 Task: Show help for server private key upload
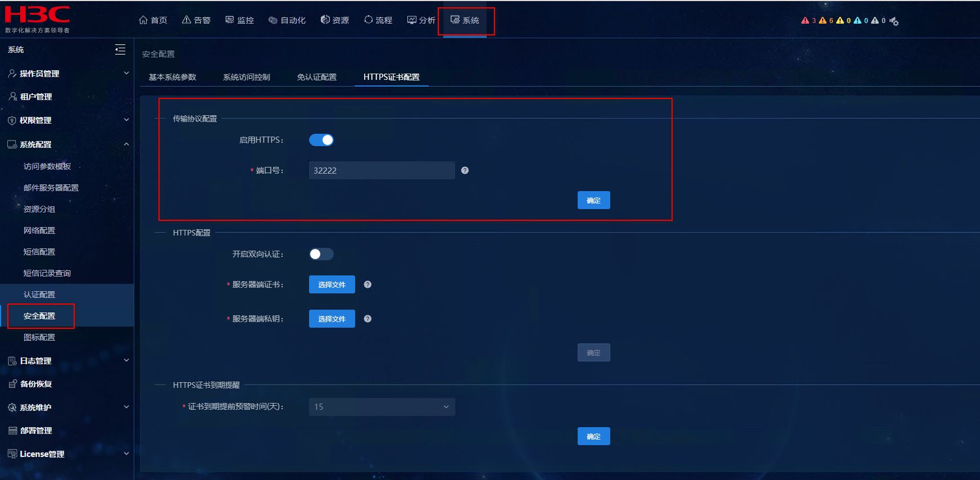(x=367, y=319)
